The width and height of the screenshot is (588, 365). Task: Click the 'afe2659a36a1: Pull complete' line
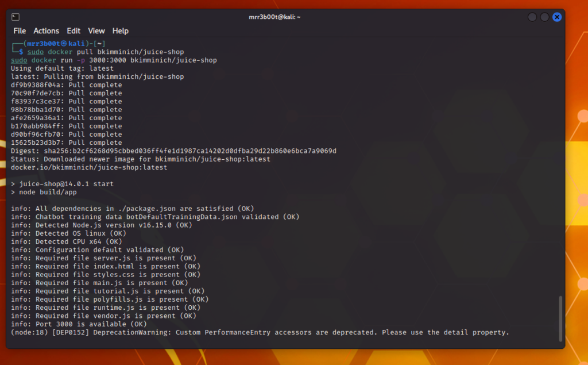coord(67,118)
